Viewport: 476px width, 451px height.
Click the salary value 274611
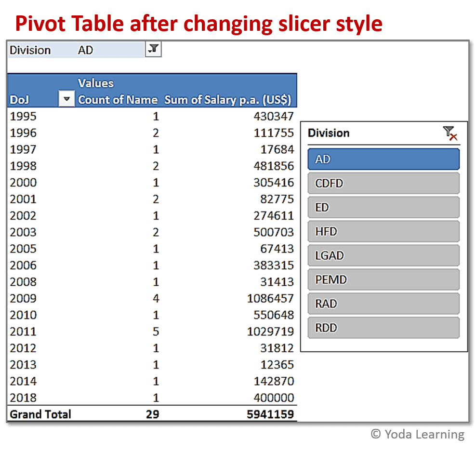(x=274, y=216)
